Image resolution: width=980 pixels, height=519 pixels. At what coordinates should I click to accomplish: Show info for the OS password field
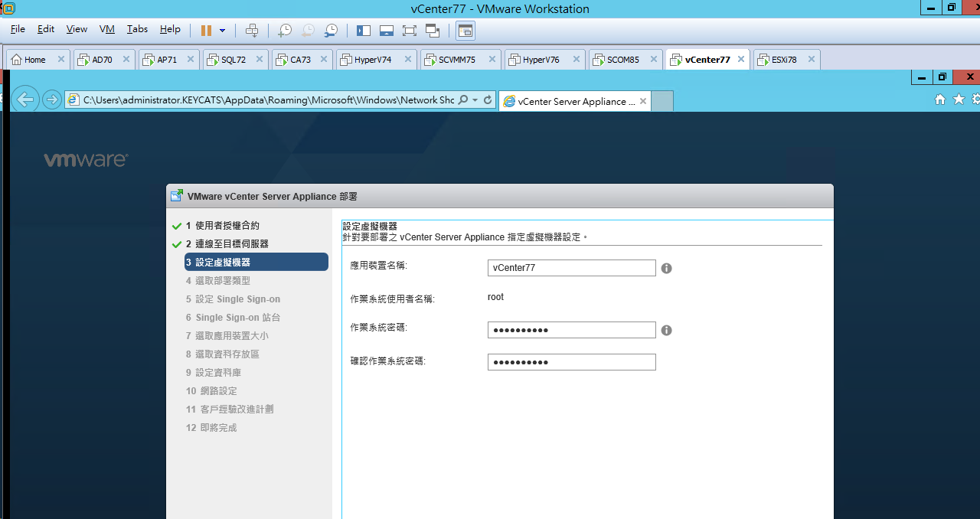[x=666, y=331]
